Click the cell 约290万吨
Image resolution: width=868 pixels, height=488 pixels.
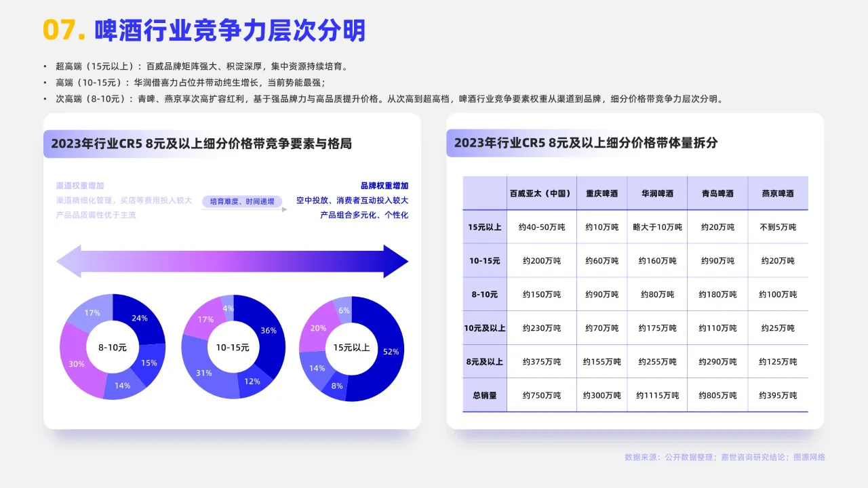(x=717, y=362)
